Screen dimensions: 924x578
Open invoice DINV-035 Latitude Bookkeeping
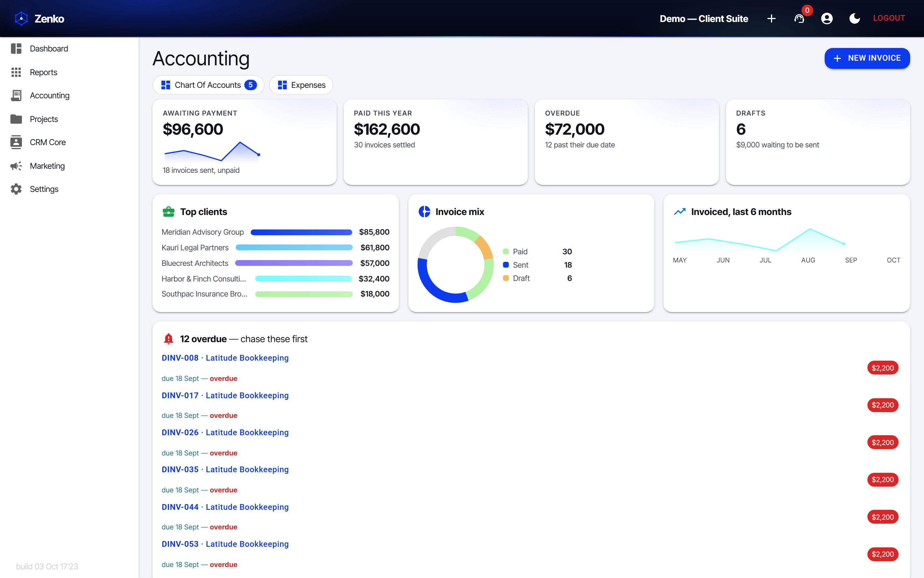coord(225,469)
